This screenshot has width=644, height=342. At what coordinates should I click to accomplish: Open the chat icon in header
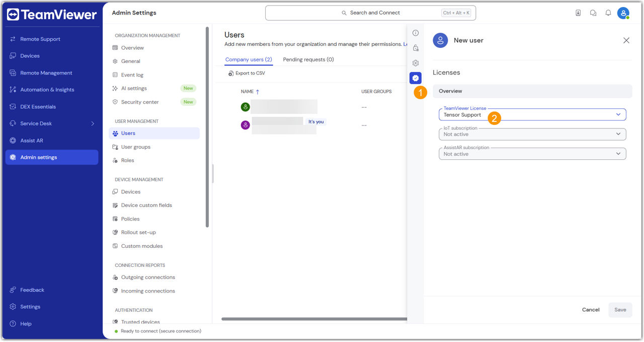click(x=593, y=13)
